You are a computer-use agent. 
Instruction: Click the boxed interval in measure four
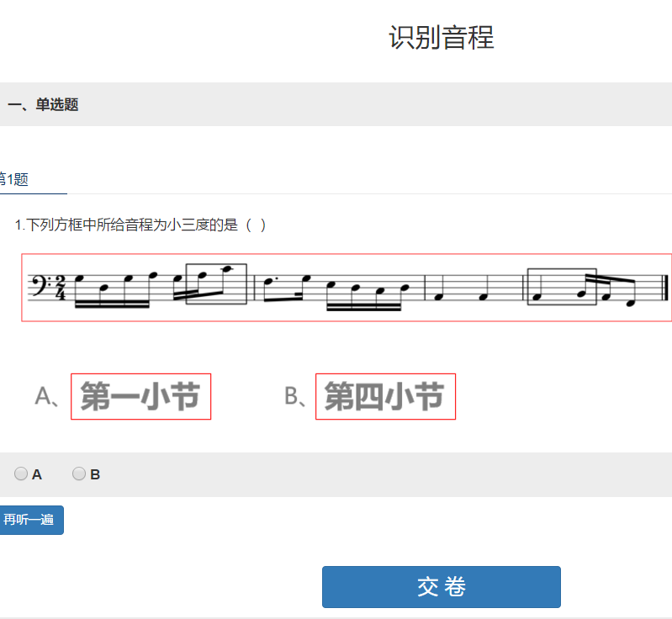point(561,288)
